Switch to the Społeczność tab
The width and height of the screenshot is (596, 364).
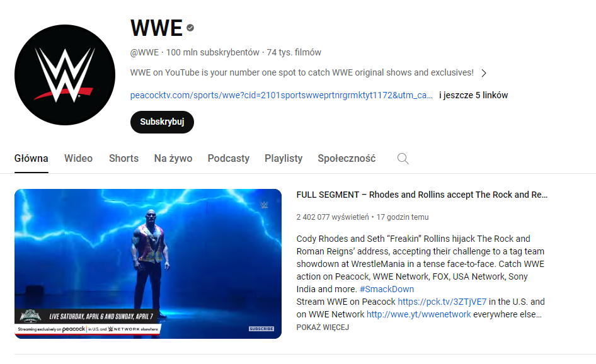point(347,159)
